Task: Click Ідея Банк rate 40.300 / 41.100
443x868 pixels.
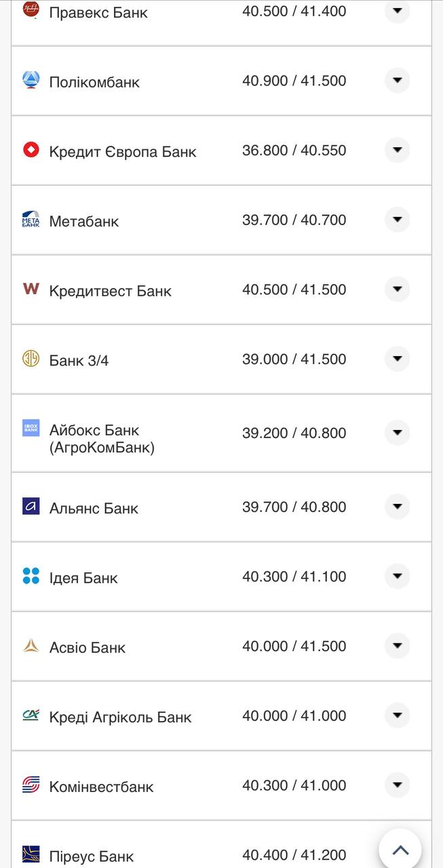Action: coord(294,576)
